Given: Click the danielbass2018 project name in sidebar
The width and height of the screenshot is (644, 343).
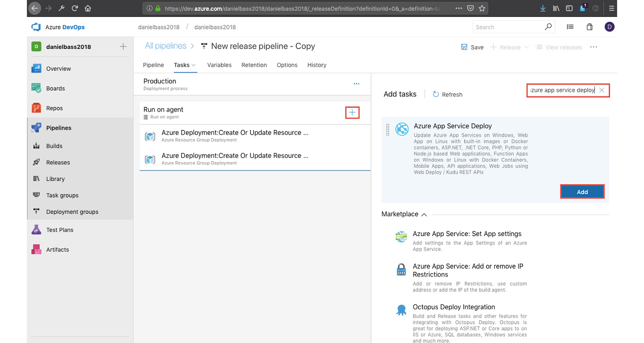Looking at the screenshot, I should pyautogui.click(x=68, y=47).
